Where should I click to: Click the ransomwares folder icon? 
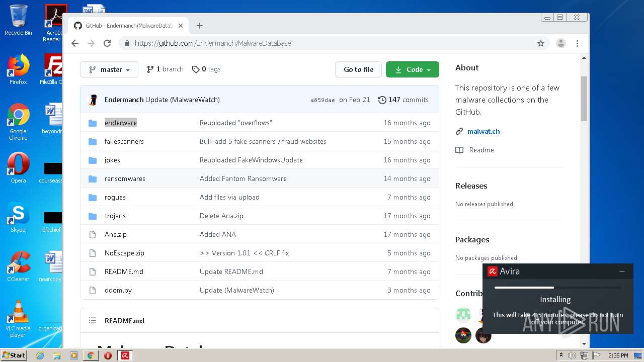tap(93, 178)
